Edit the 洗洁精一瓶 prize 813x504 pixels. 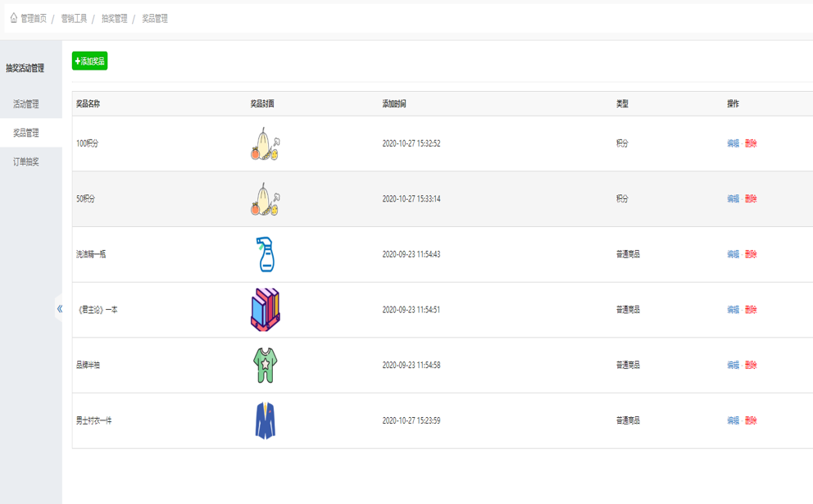(733, 254)
